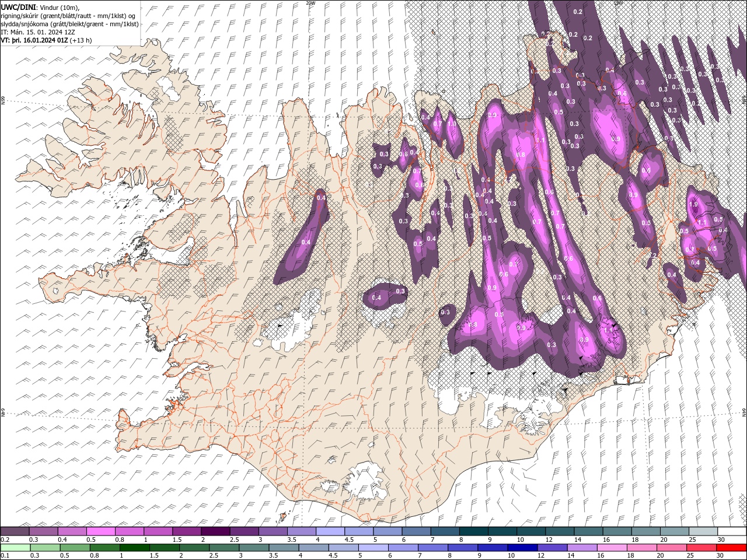Image resolution: width=747 pixels, height=560 pixels.
Task: Click the 0.1 tick label of rain legend
Action: 5,556
